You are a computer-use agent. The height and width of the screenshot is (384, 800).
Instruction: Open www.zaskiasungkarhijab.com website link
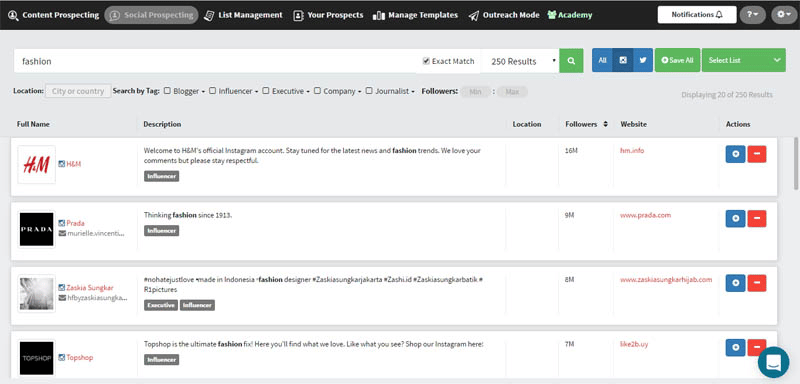(x=666, y=279)
